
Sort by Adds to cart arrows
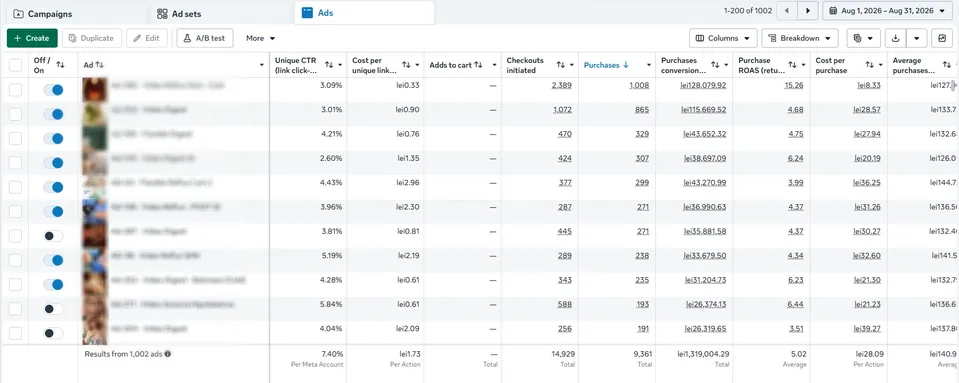point(478,65)
